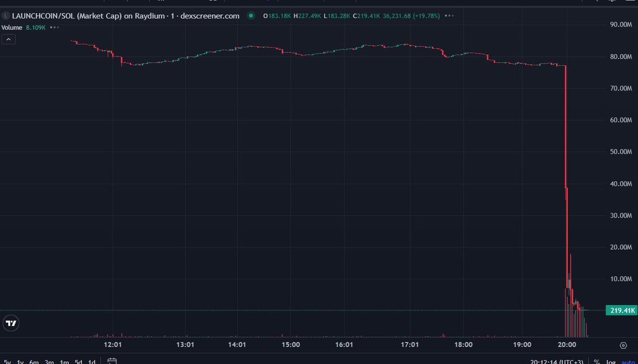Switch to 1d time range
Image resolution: width=638 pixels, height=364 pixels.
[92, 362]
